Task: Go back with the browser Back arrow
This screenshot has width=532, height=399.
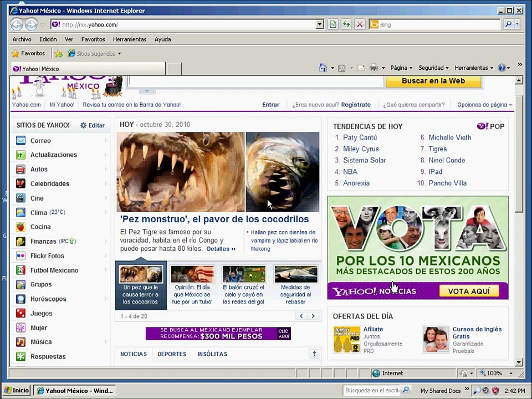Action: click(x=17, y=24)
